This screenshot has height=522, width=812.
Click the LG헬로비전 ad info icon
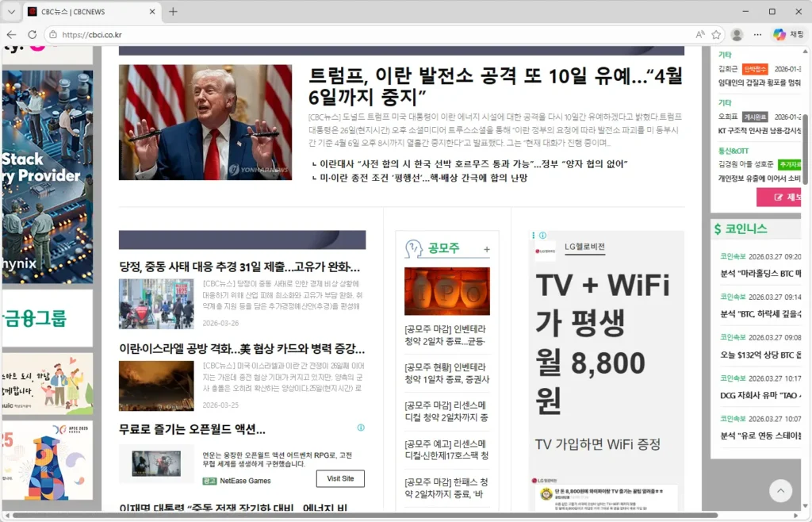point(542,235)
